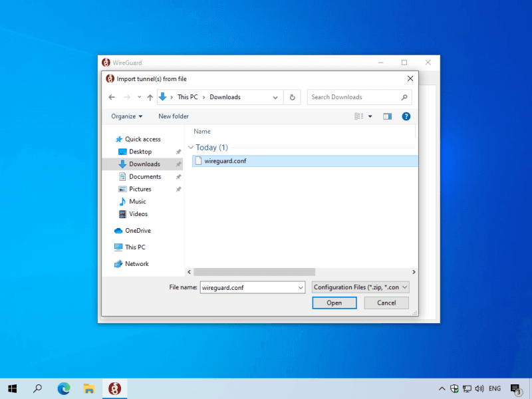Open WireGuard from the taskbar
Viewport: 532px width, 399px height.
(x=114, y=388)
